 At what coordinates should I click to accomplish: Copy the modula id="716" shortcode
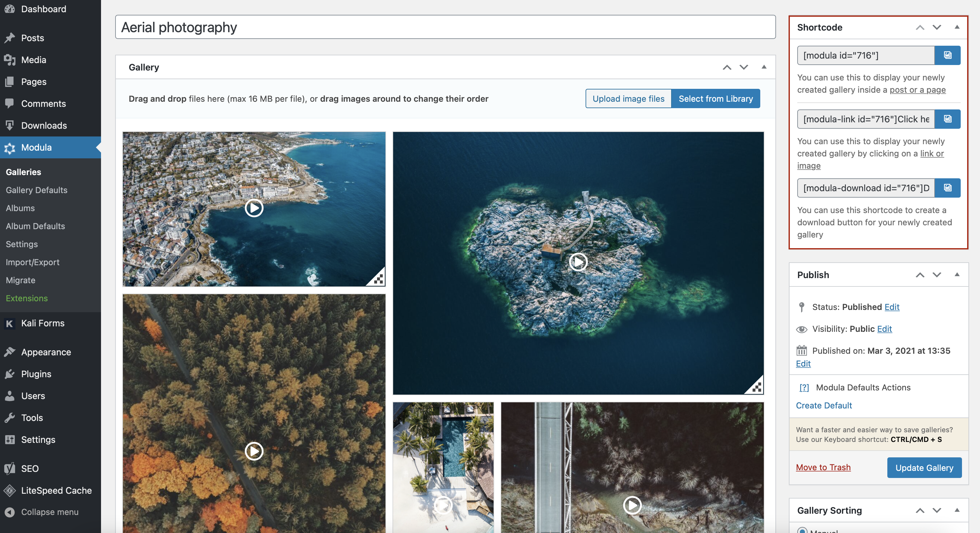tap(947, 55)
